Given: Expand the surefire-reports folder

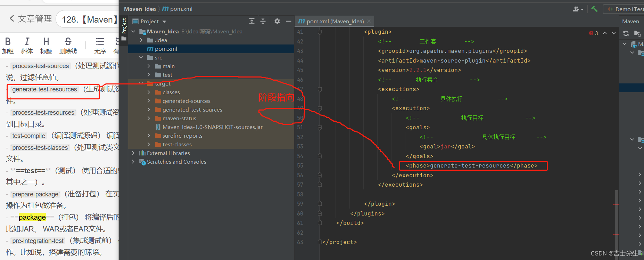Looking at the screenshot, I should pos(149,136).
